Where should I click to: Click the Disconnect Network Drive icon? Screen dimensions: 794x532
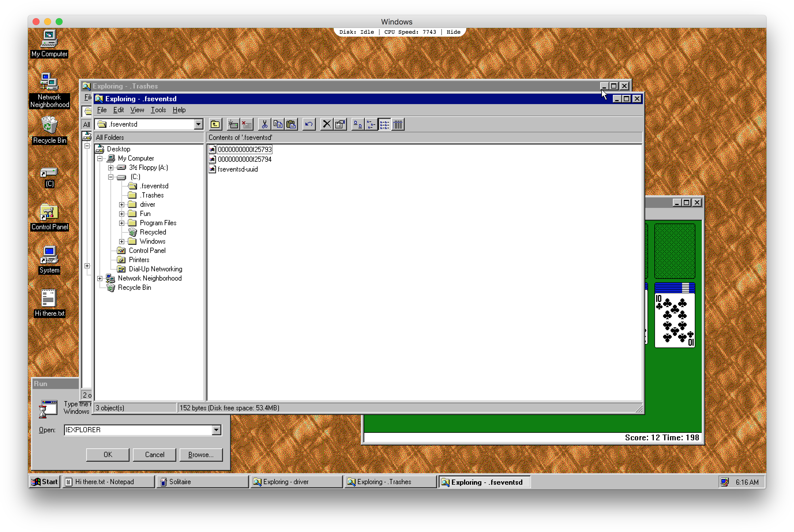[246, 125]
